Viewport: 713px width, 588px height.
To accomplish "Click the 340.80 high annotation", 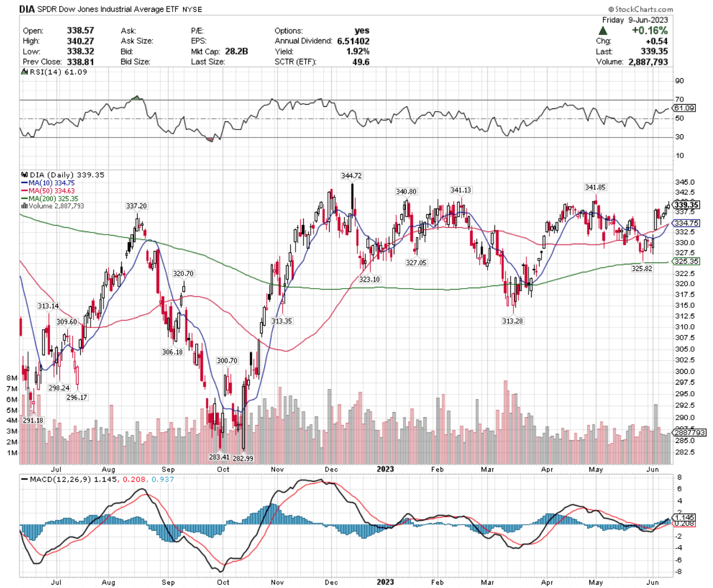I will 406,192.
